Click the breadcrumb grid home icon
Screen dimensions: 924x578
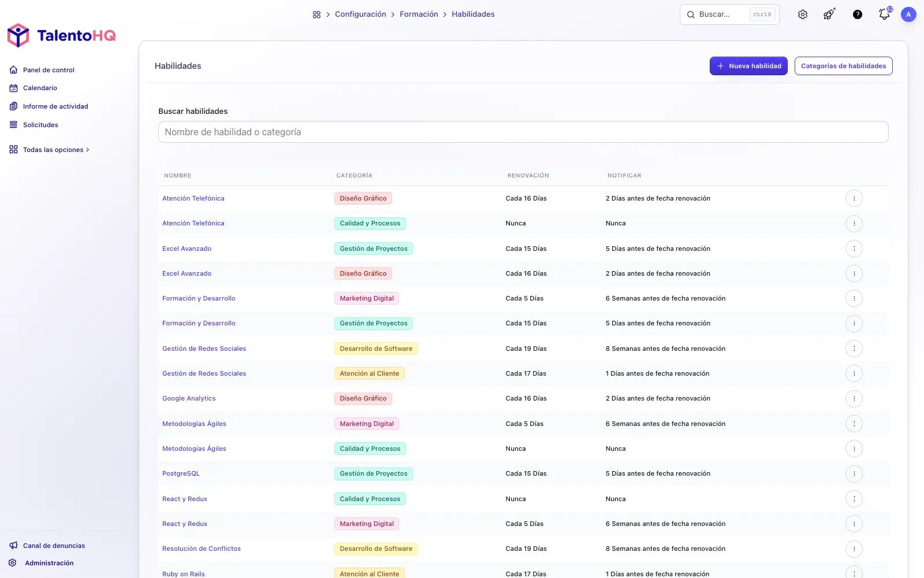coord(316,14)
